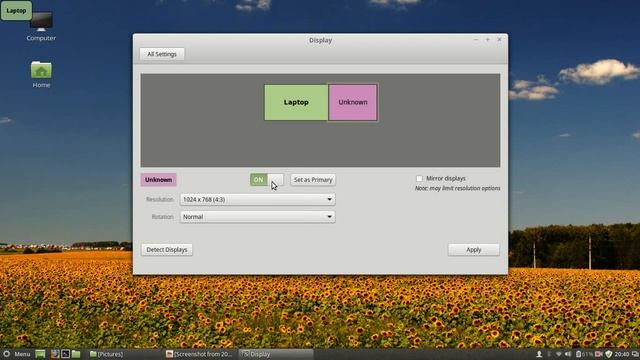Click the 20:40 clock
Image resolution: width=640 pixels, height=360 pixels.
click(622, 354)
